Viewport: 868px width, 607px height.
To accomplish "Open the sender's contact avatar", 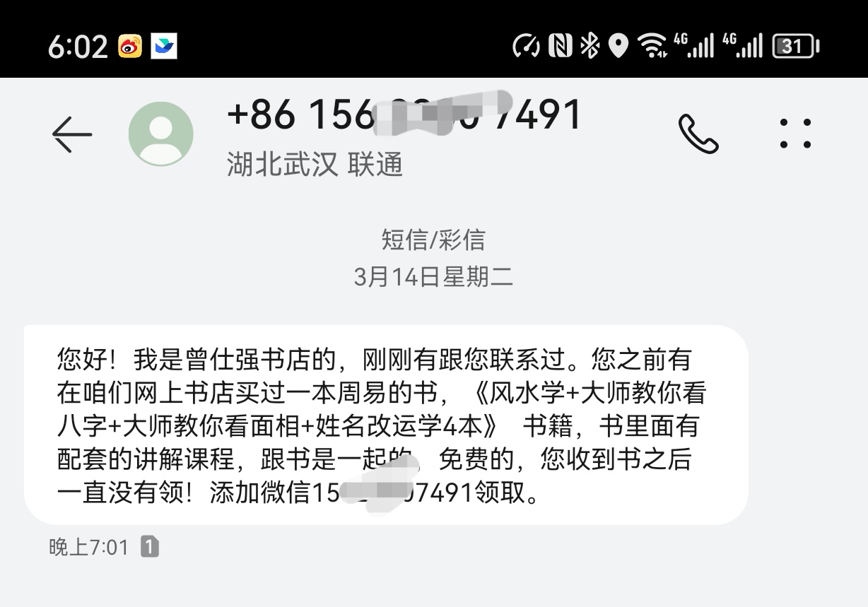I will click(161, 134).
